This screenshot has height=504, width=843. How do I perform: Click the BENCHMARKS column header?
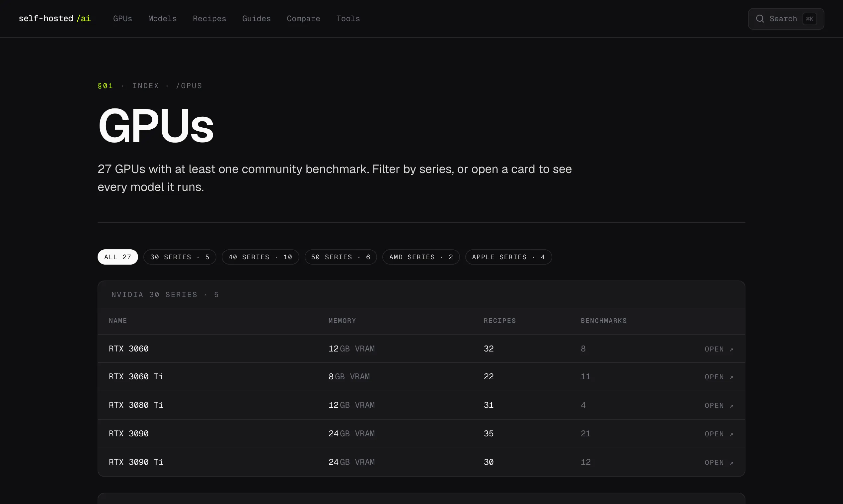click(x=604, y=321)
